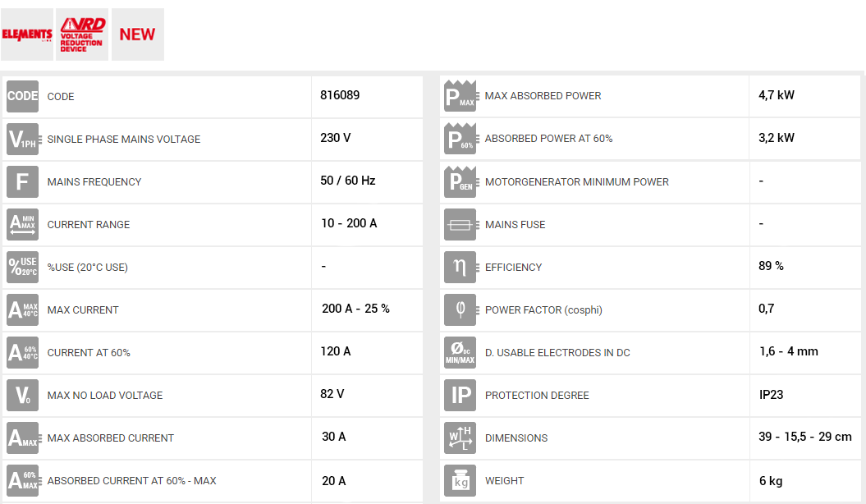The width and height of the screenshot is (866, 504).
Task: Click the mains fuse icon
Action: (460, 224)
